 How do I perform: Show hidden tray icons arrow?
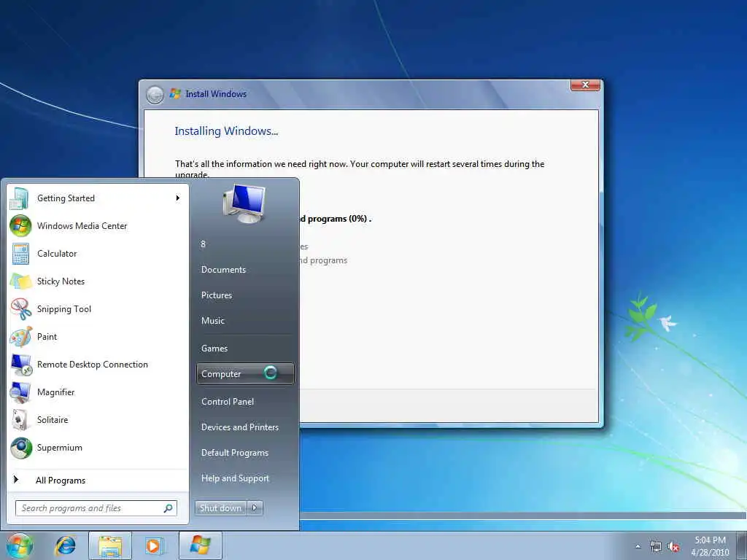point(638,546)
